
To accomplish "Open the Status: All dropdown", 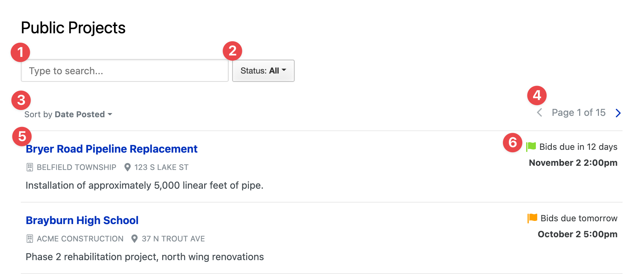I will coord(263,71).
